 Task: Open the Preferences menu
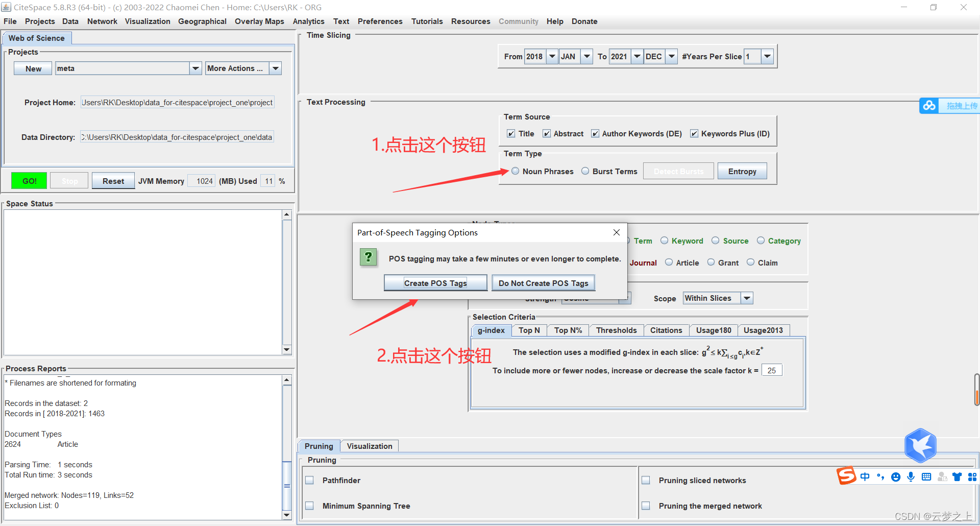380,21
